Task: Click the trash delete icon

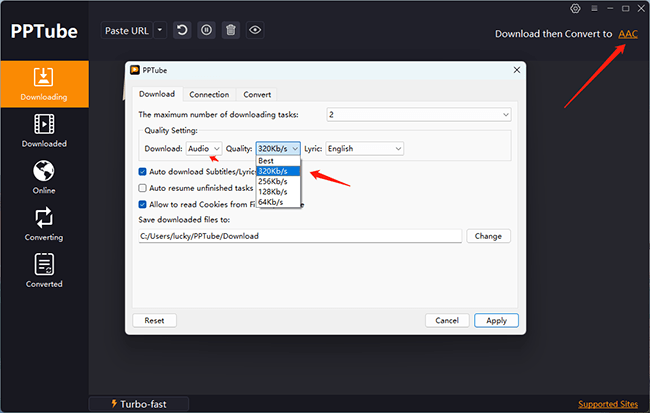Action: (231, 30)
